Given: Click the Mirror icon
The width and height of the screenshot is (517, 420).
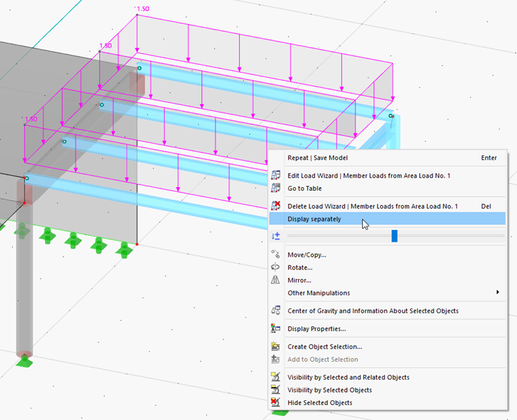Looking at the screenshot, I should pos(276,280).
